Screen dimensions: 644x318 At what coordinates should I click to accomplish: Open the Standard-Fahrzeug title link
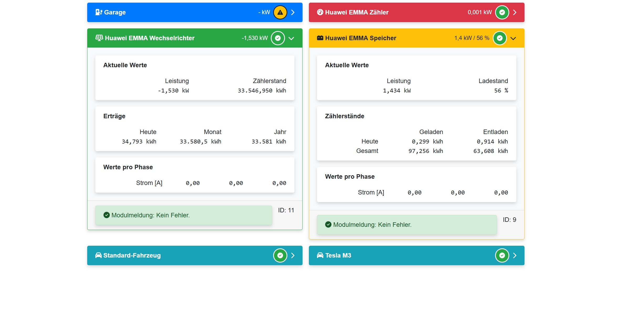tap(132, 255)
